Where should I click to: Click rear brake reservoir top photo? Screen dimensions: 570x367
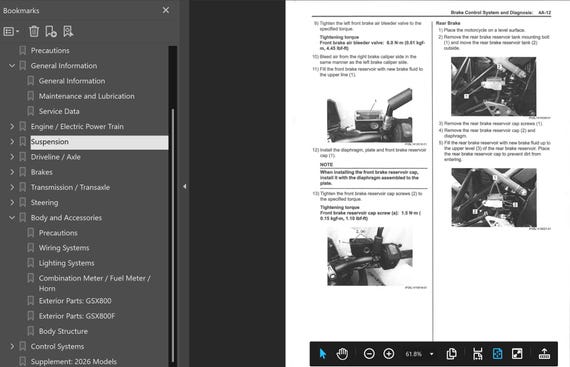[494, 86]
